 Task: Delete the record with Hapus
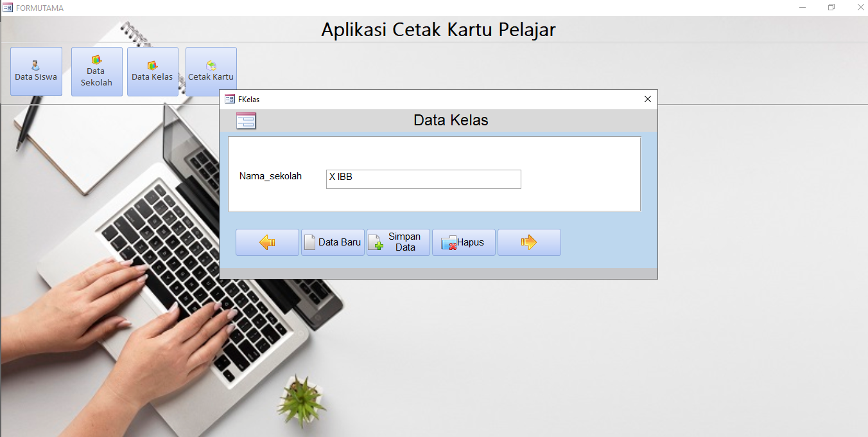[464, 242]
